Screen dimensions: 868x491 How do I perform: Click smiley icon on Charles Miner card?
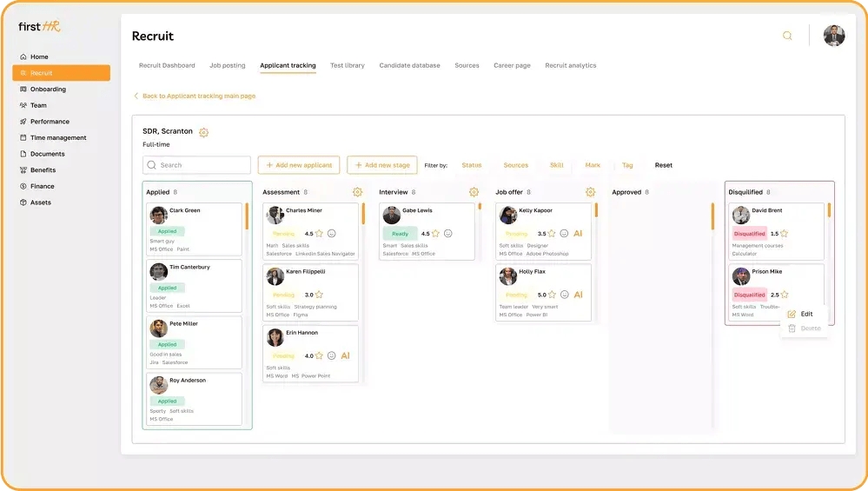click(332, 234)
